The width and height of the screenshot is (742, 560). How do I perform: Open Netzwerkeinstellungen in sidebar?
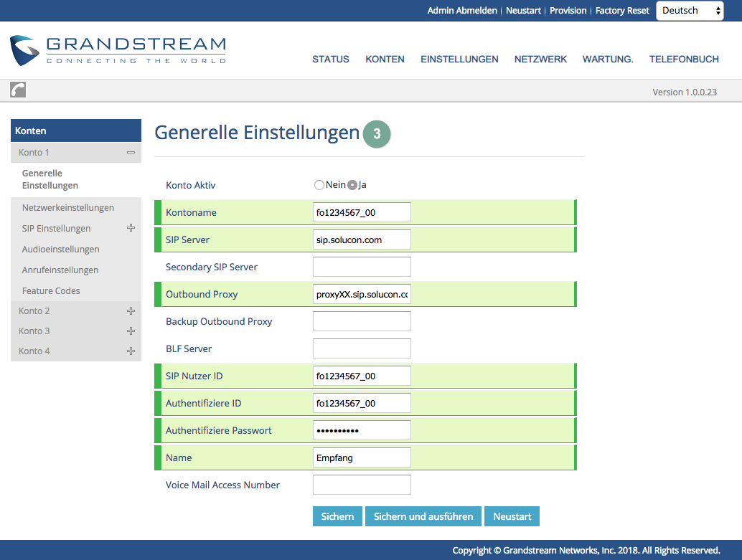(x=67, y=208)
